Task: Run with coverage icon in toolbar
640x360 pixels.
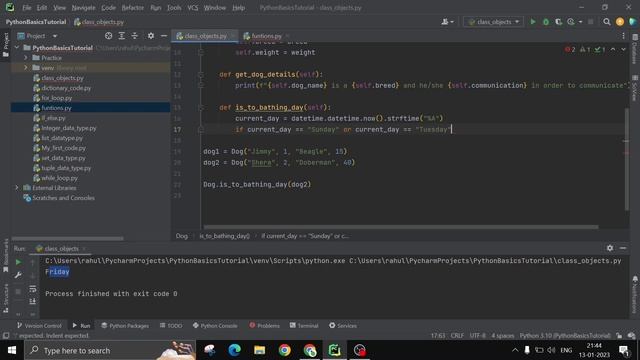Action: pos(558,22)
